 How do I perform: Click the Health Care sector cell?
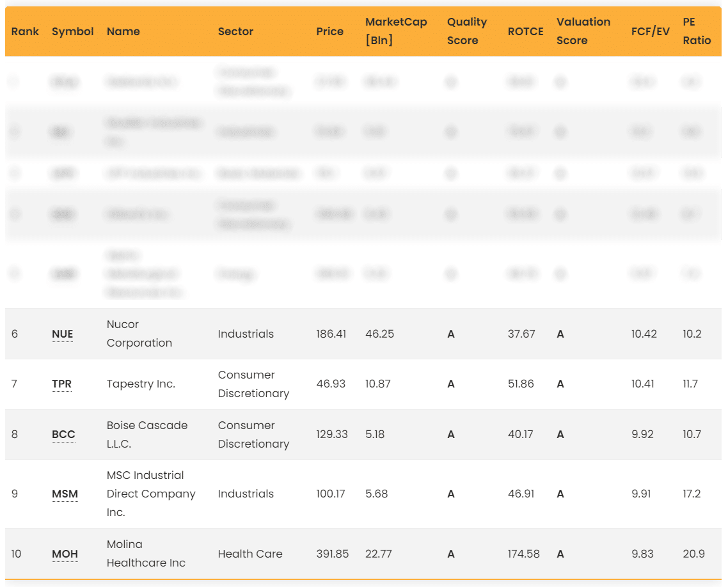tap(249, 554)
